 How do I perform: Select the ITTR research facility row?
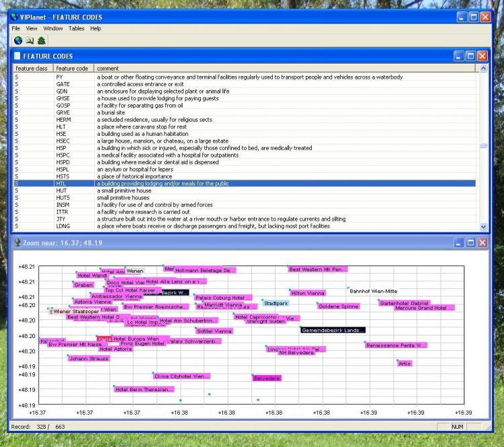pyautogui.click(x=245, y=212)
